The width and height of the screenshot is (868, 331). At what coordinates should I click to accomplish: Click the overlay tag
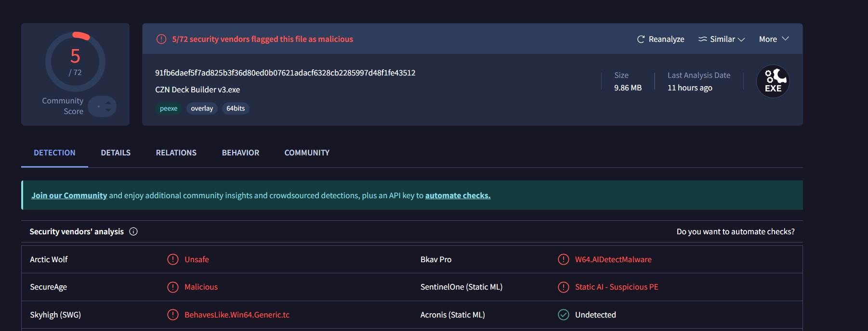pyautogui.click(x=202, y=108)
